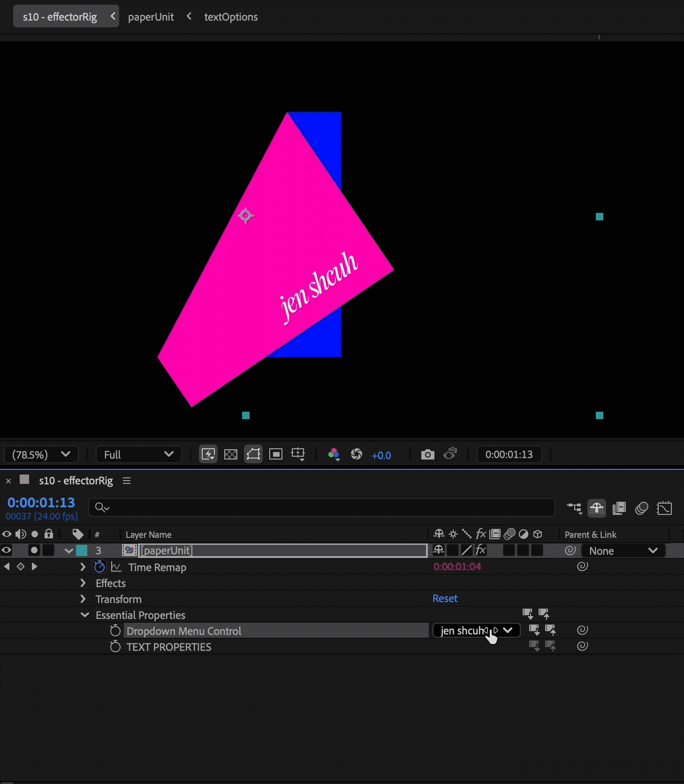684x784 pixels.
Task: Open s10 - effectorRig timeline panel menu
Action: click(x=127, y=481)
